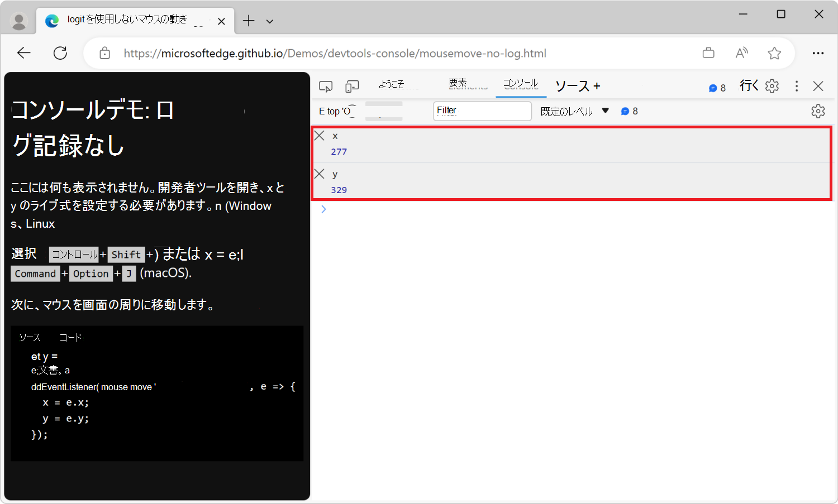Click the 行く button in DevTools
Image resolution: width=838 pixels, height=504 pixels.
tap(749, 85)
